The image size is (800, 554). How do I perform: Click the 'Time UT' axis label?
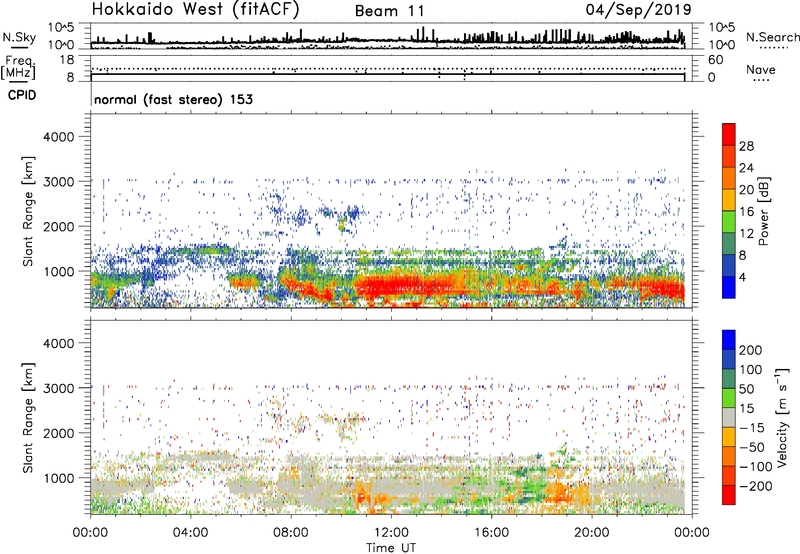point(391,548)
